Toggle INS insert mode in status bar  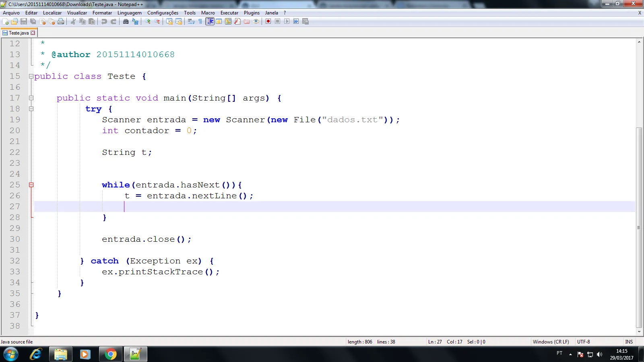point(629,342)
